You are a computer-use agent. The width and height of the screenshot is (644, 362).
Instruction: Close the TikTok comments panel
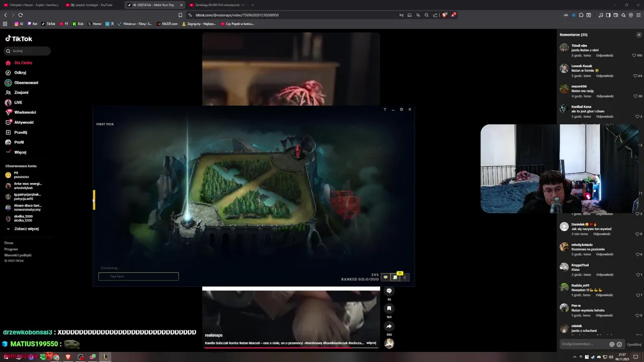point(639,35)
